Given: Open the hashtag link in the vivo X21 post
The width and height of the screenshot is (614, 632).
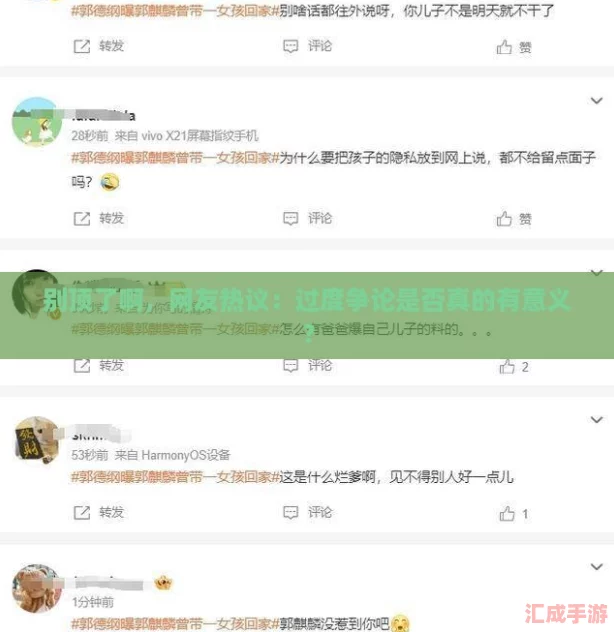Looking at the screenshot, I should pos(175,158).
